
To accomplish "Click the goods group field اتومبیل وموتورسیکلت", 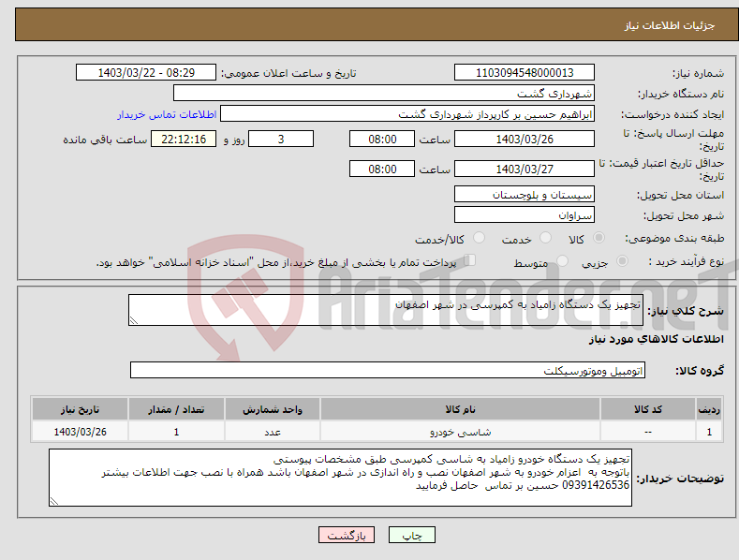I will (388, 370).
